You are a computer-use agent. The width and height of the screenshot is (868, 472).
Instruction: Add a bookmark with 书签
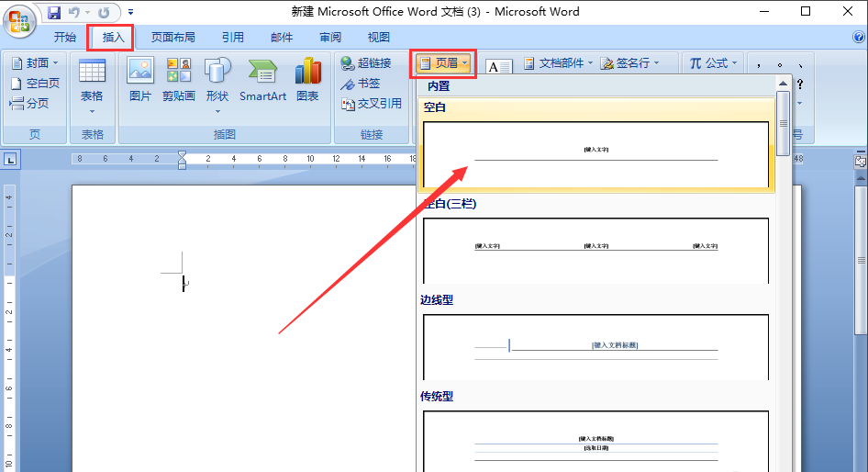tap(361, 83)
